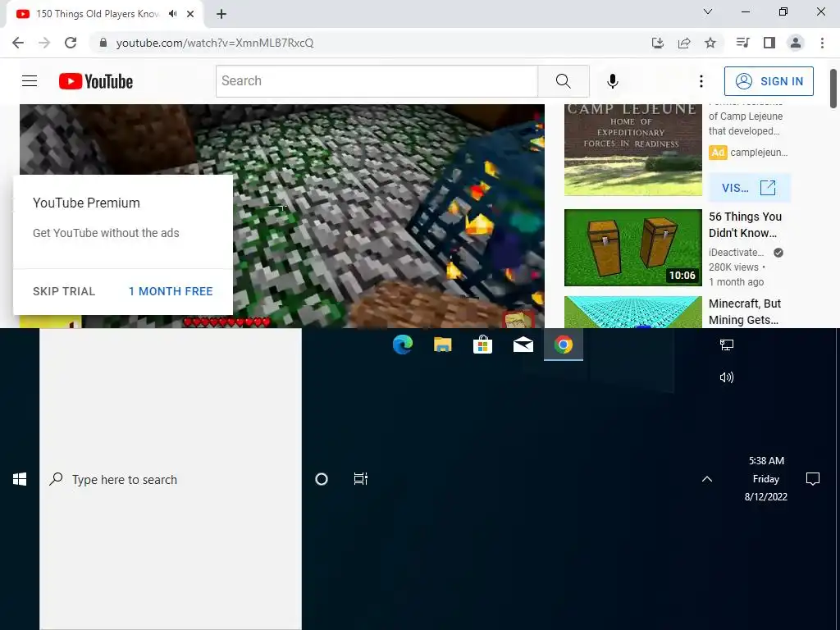Viewport: 840px width, 630px height.
Task: Open the notification action center
Action: click(x=813, y=479)
